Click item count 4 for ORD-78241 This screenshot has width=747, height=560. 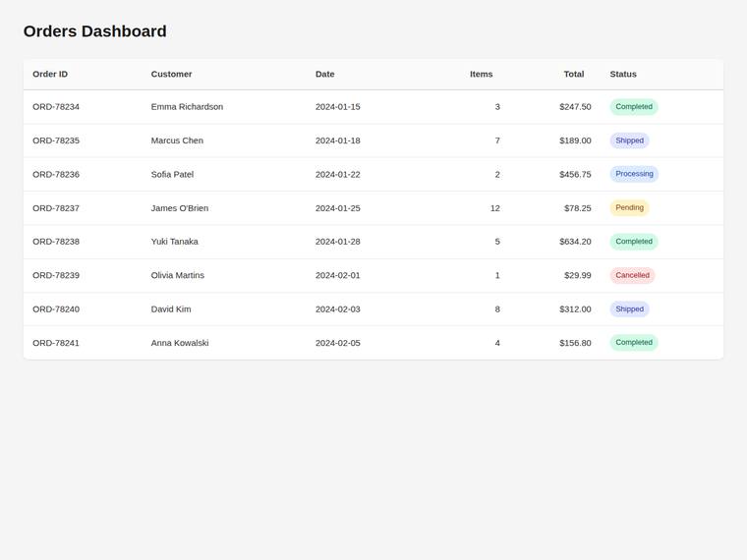click(497, 343)
